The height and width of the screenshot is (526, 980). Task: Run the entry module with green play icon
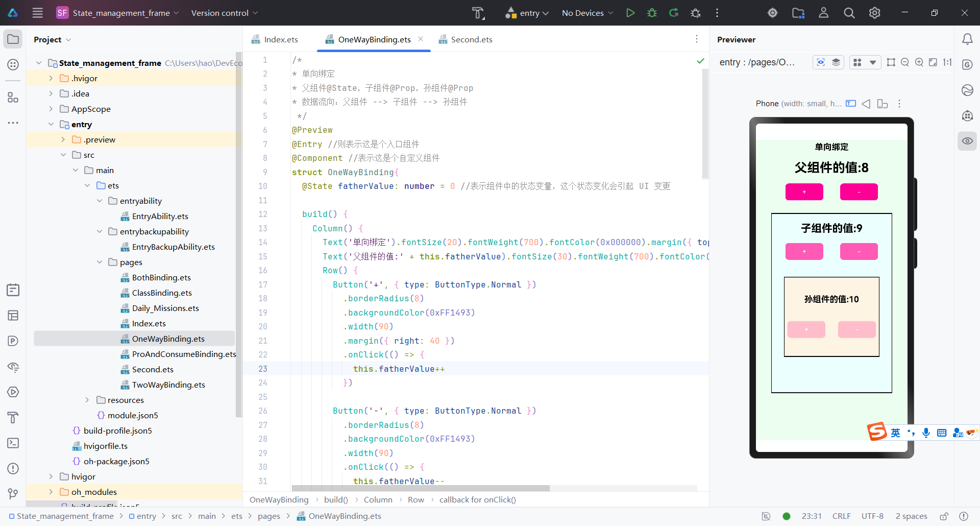coord(630,13)
